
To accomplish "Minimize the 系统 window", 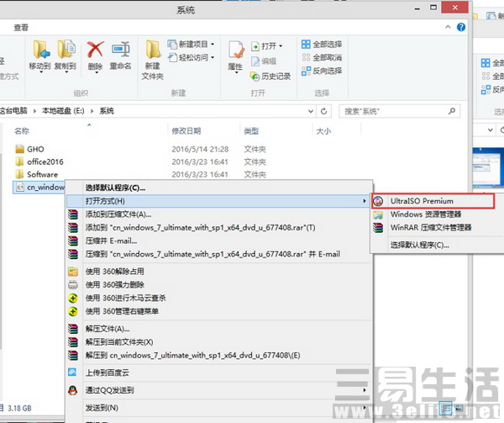I will pos(417,8).
